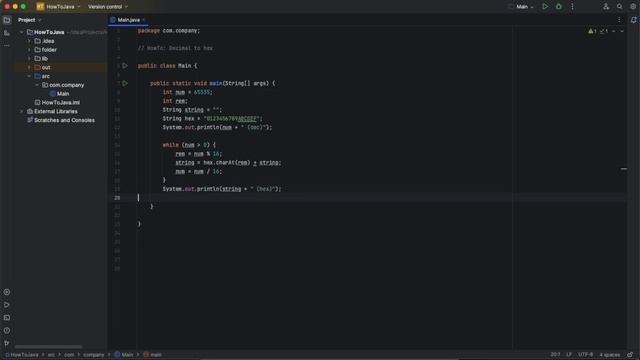
Task: Toggle read-only lock in status bar
Action: point(631,355)
